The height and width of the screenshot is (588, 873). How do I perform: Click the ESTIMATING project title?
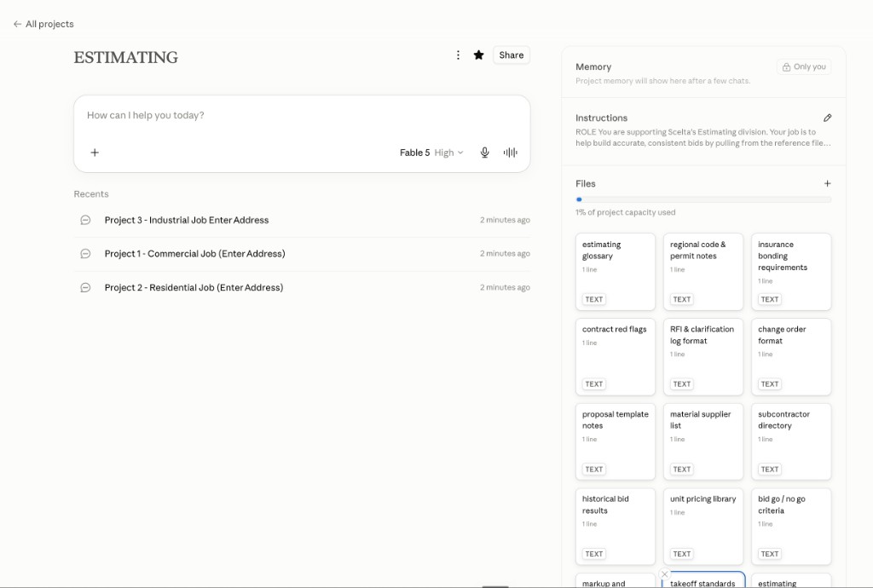(126, 57)
